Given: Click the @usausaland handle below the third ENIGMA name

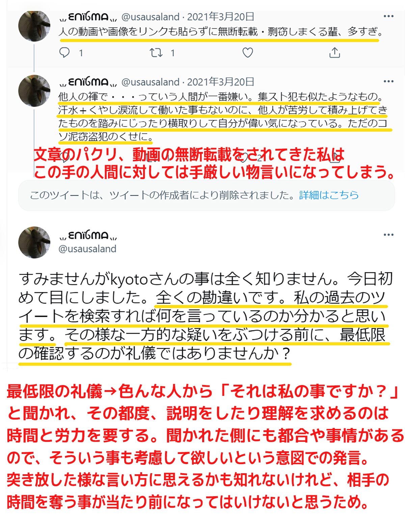Looking at the screenshot, I should (x=87, y=249).
